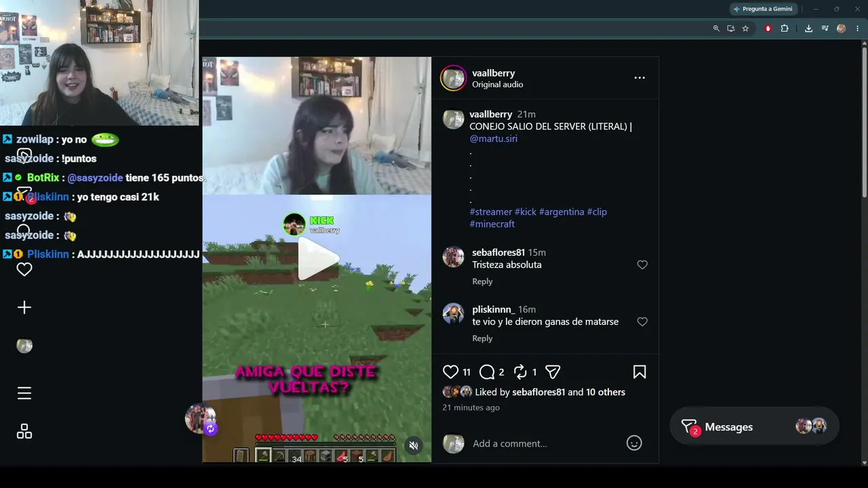This screenshot has height=488, width=868.
Task: Like pliskinnn_'s comment
Action: click(642, 322)
